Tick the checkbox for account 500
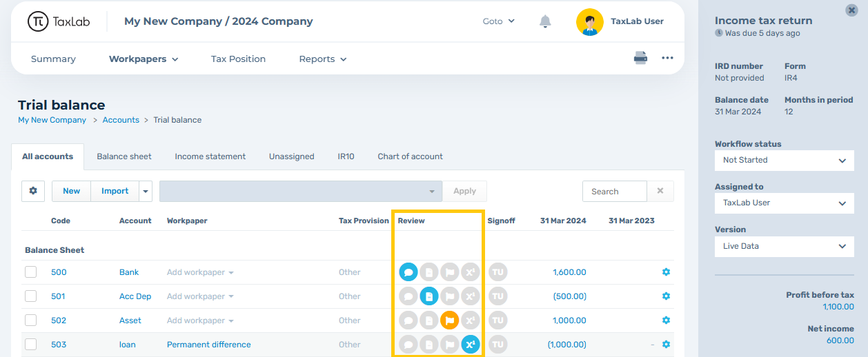 pyautogui.click(x=31, y=272)
